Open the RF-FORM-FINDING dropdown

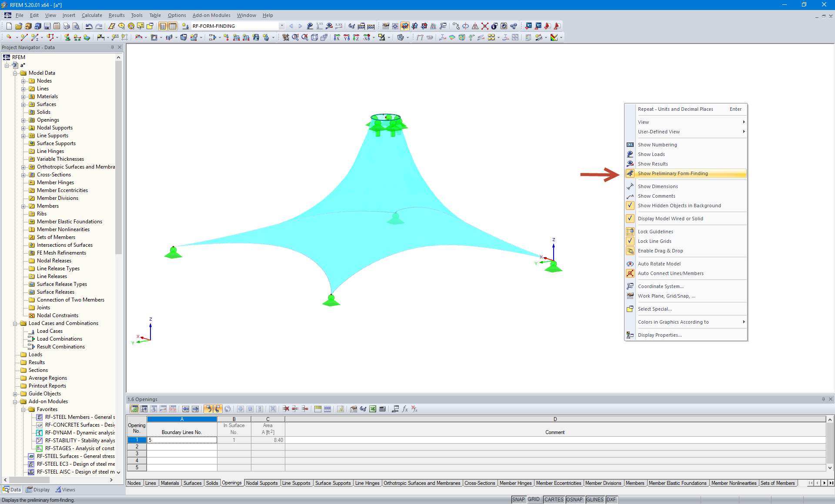click(x=282, y=26)
